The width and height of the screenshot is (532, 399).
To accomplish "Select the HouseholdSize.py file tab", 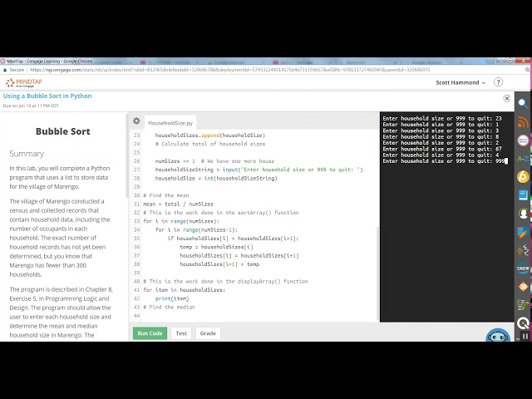I will click(170, 123).
